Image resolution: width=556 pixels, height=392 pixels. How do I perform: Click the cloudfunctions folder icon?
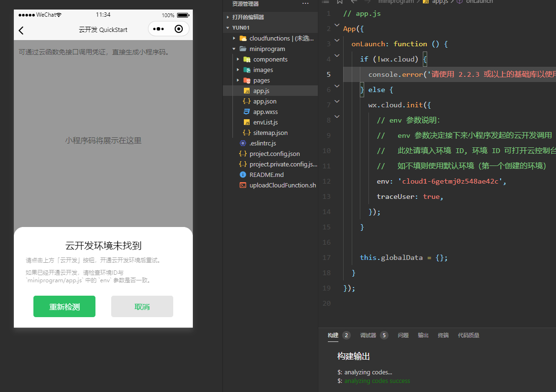click(x=243, y=38)
